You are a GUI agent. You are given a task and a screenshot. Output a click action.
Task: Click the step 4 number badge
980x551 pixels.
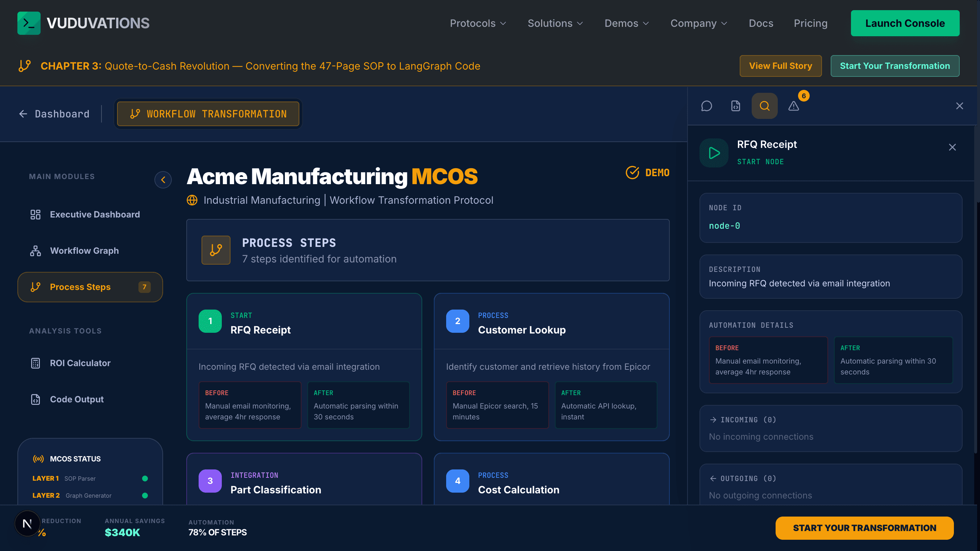click(x=458, y=481)
